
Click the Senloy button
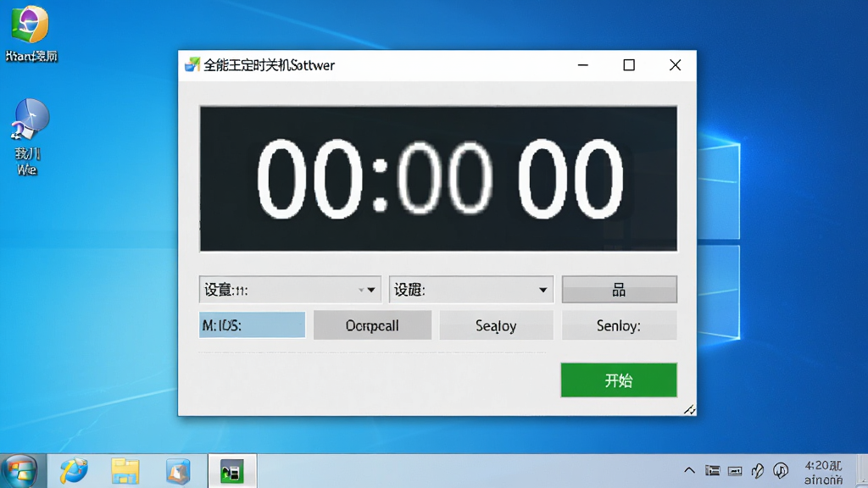coord(619,325)
